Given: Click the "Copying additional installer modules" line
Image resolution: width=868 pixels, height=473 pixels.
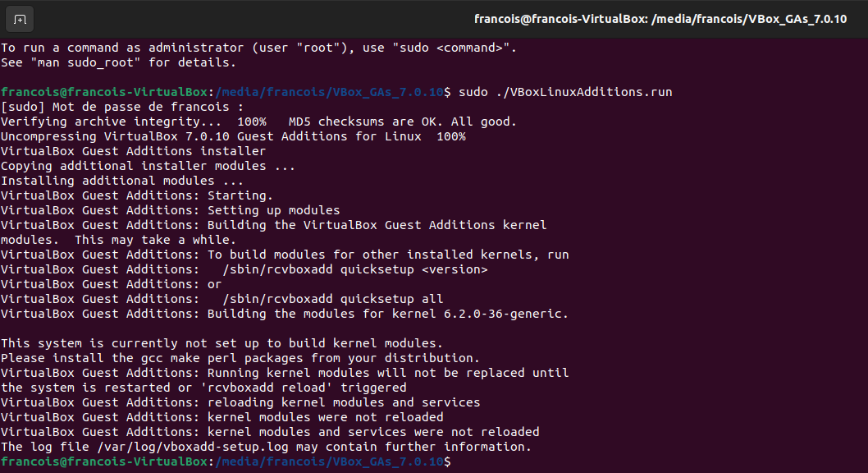Looking at the screenshot, I should click(x=148, y=166).
